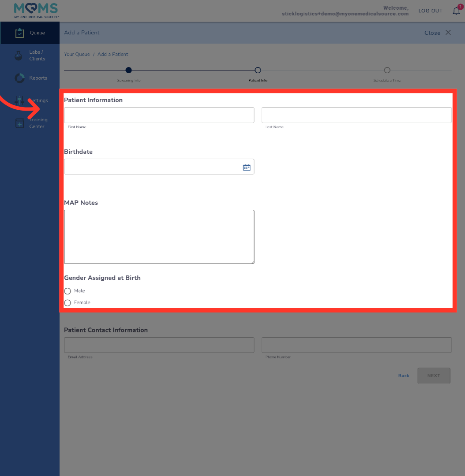Select Female as gender assigned at birth
465x476 pixels.
tap(67, 303)
